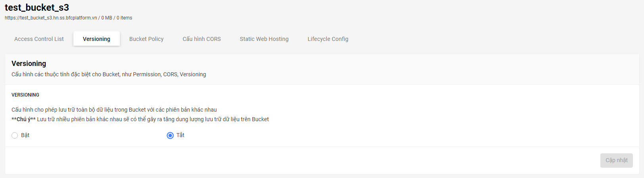Click the panel subtitle mentioning Permission, CORS
The height and width of the screenshot is (178, 644).
[x=109, y=74]
